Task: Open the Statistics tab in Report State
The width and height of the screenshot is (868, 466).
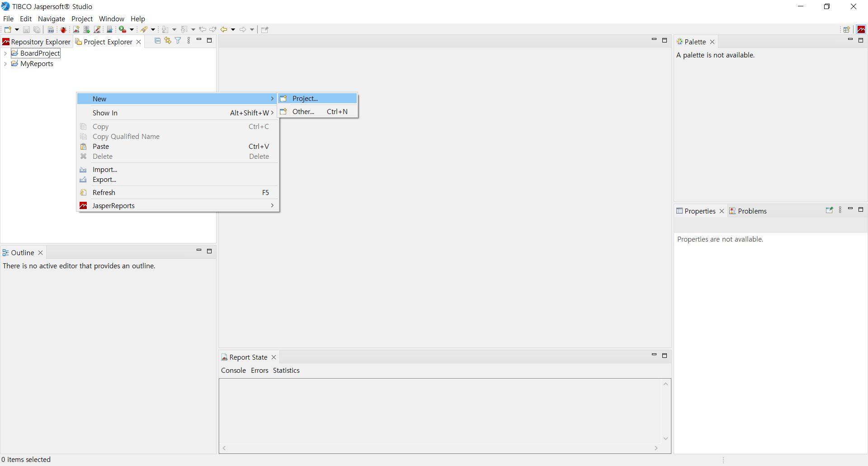Action: (x=286, y=371)
